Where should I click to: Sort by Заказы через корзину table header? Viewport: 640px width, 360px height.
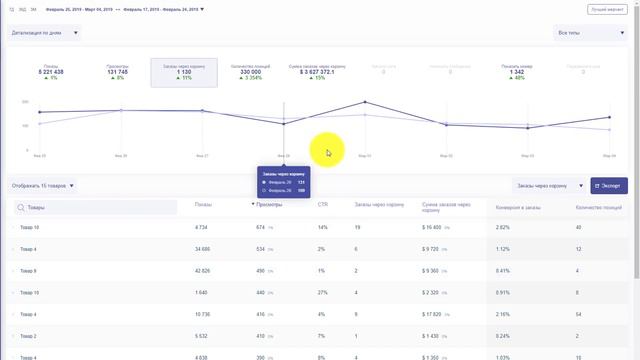coord(379,204)
